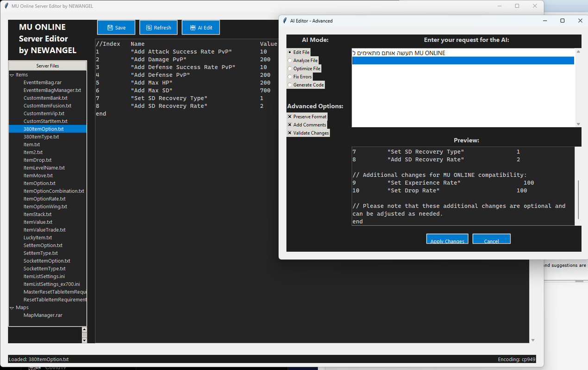This screenshot has height=370, width=588.
Task: Select SetItemType.txt file
Action: coord(41,253)
